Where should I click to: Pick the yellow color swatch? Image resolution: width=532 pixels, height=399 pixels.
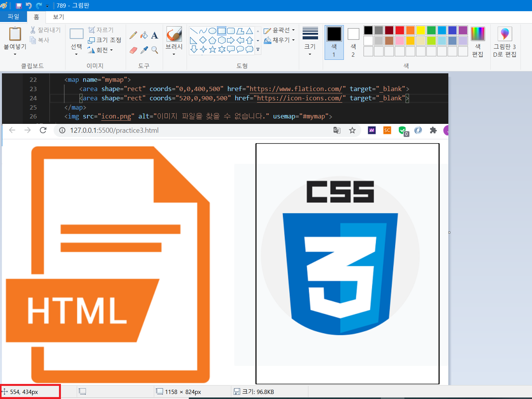click(421, 30)
